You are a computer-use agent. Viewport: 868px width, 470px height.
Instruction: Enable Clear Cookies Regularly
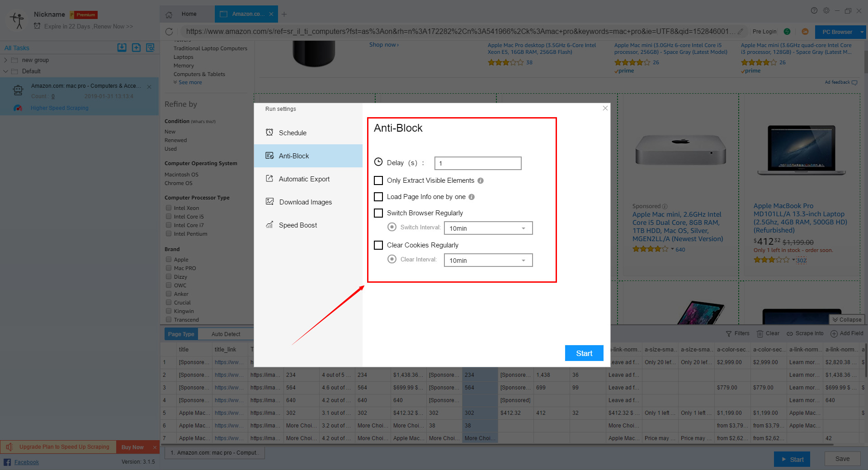coord(378,245)
